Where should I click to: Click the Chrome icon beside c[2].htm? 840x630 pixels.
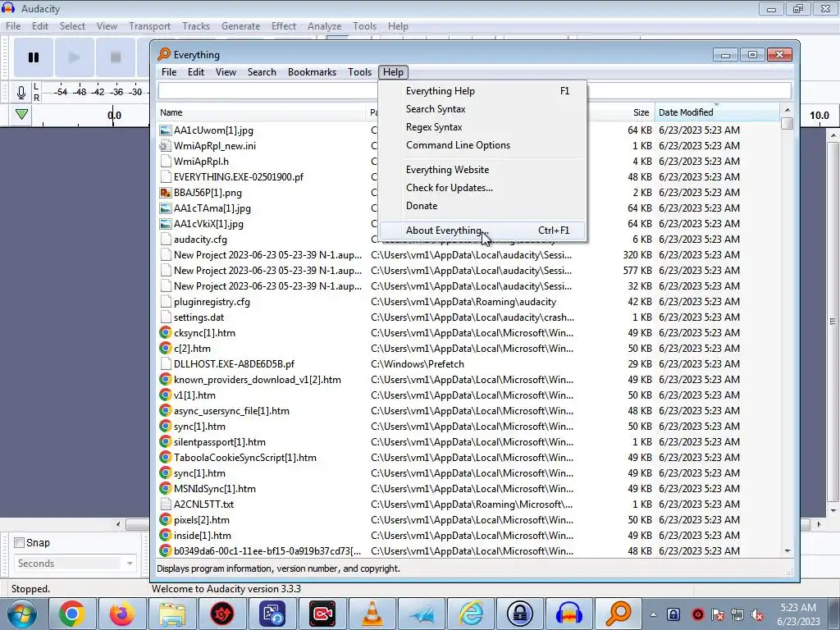point(166,348)
